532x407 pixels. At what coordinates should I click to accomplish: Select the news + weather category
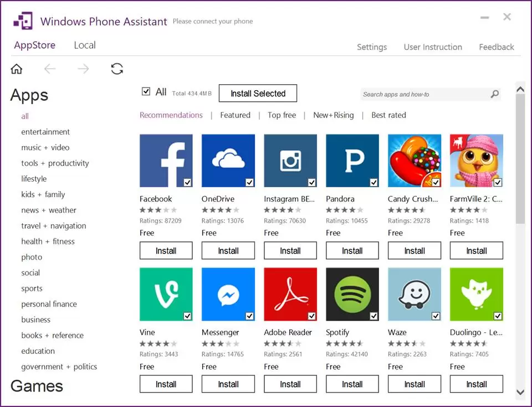49,210
